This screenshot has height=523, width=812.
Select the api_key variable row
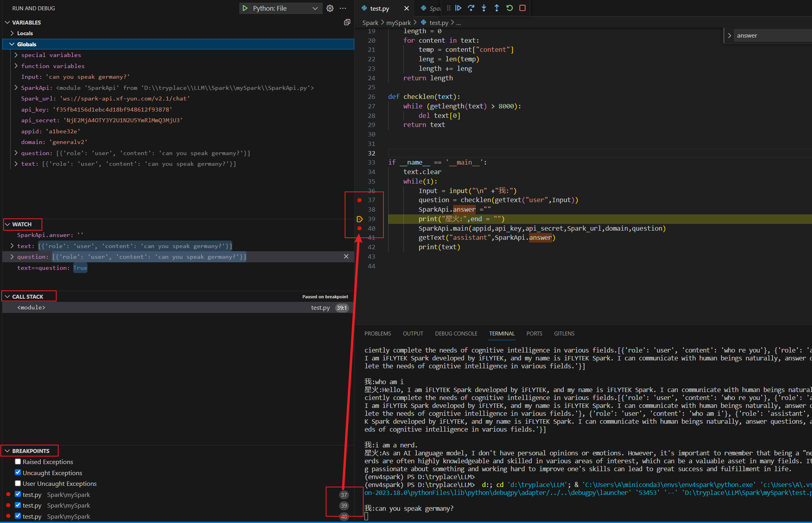178,109
